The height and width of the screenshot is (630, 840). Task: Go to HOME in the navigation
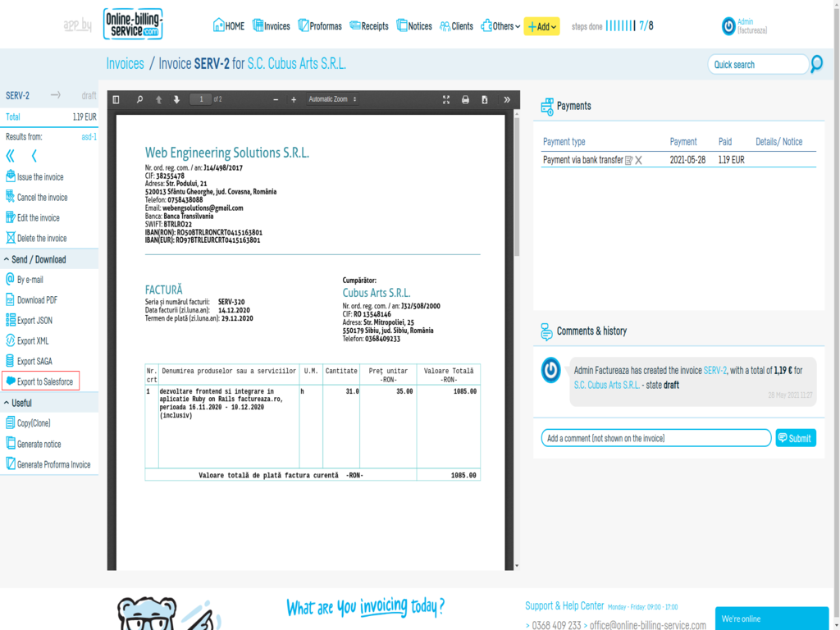pyautogui.click(x=229, y=26)
